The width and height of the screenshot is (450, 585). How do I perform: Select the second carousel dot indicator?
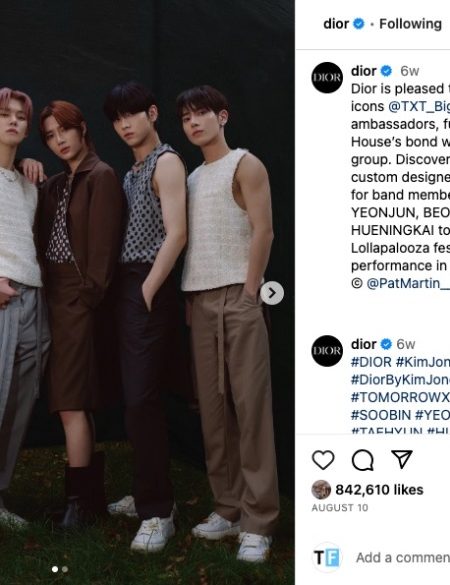pos(65,569)
